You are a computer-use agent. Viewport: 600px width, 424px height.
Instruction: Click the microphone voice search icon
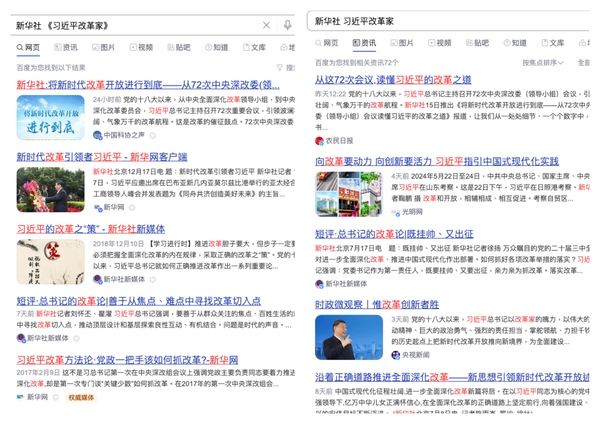click(x=288, y=25)
